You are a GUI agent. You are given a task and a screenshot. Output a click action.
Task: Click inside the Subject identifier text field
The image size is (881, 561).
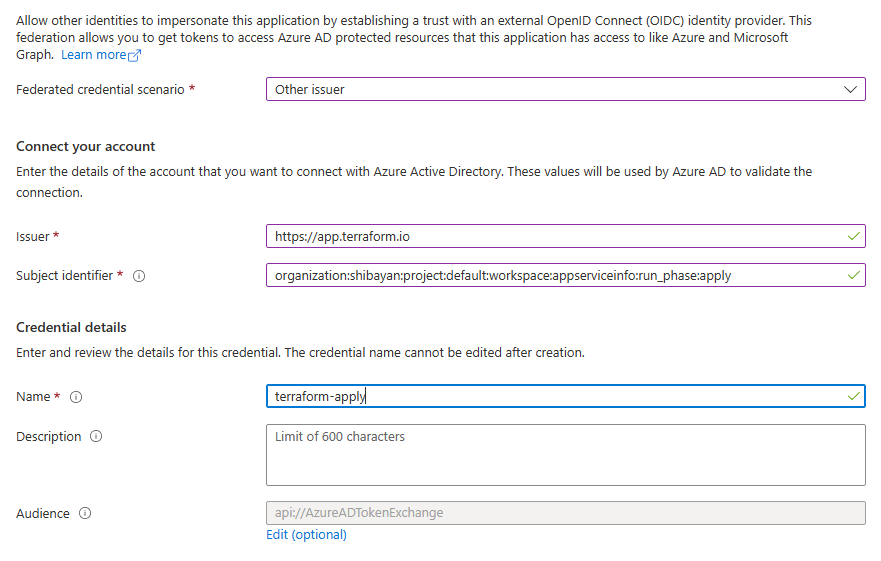coord(566,275)
